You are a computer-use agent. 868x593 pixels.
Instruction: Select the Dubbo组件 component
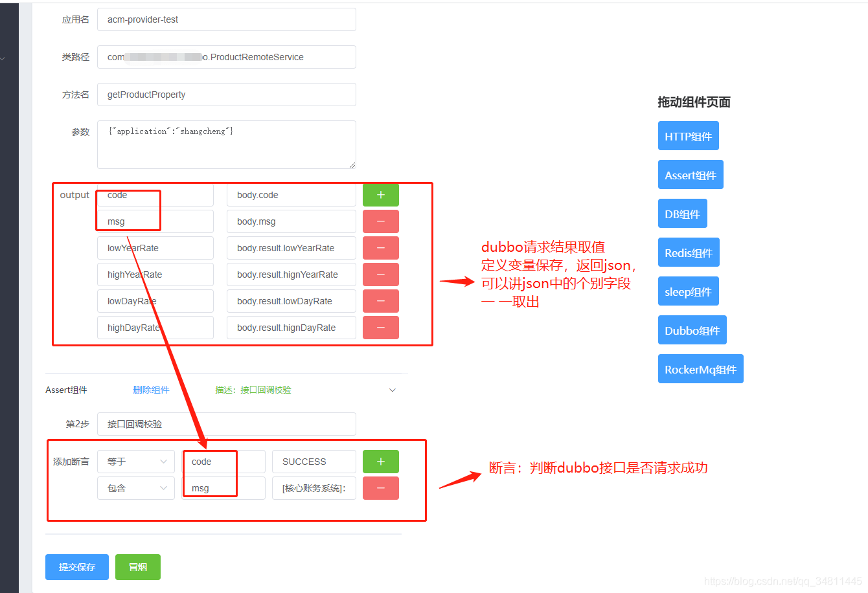(692, 330)
